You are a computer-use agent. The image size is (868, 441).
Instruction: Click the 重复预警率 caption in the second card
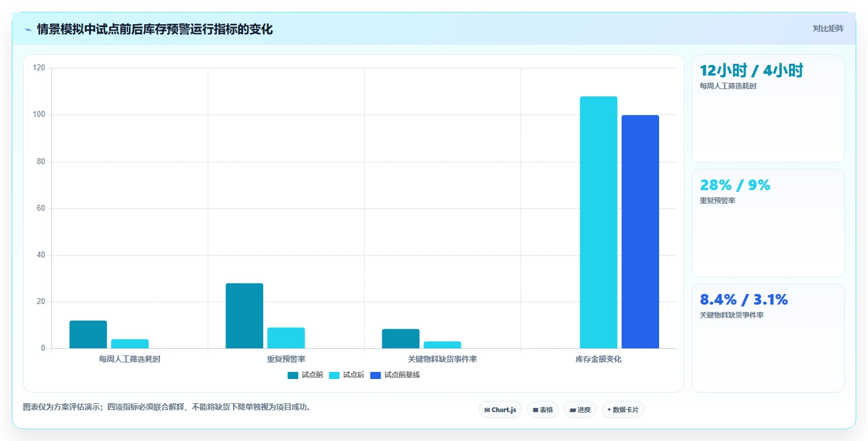[x=717, y=200]
